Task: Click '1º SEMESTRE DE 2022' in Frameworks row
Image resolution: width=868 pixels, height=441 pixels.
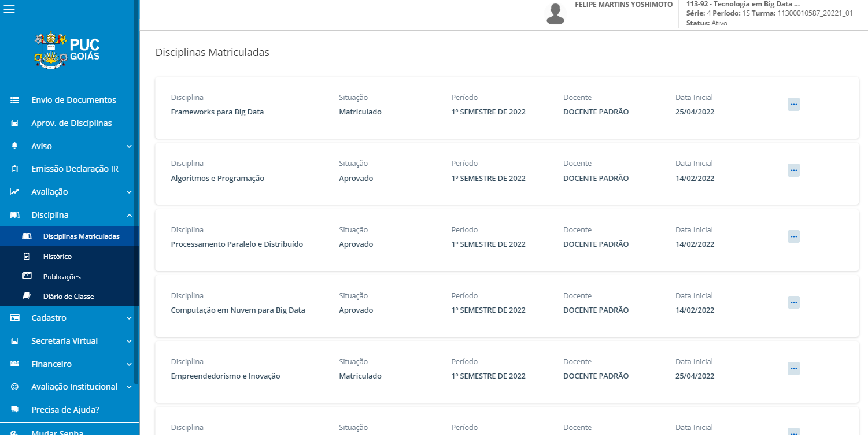Action: click(489, 112)
